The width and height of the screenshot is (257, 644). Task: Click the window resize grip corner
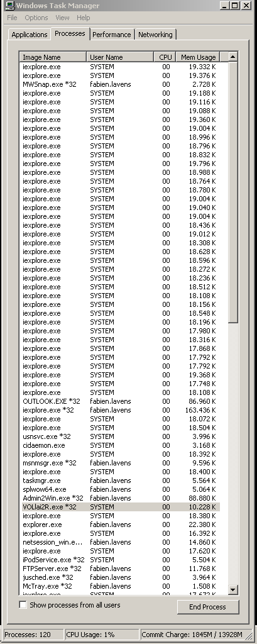[x=249, y=636]
